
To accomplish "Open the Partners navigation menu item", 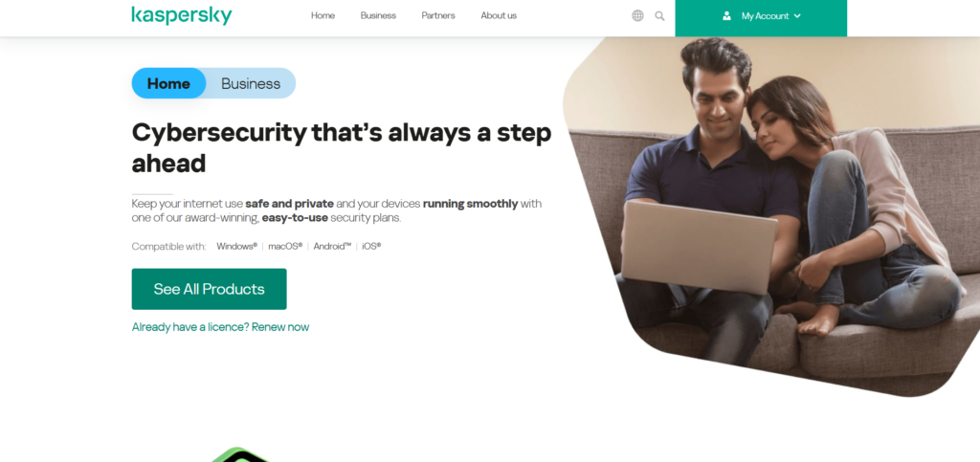I will click(x=438, y=15).
